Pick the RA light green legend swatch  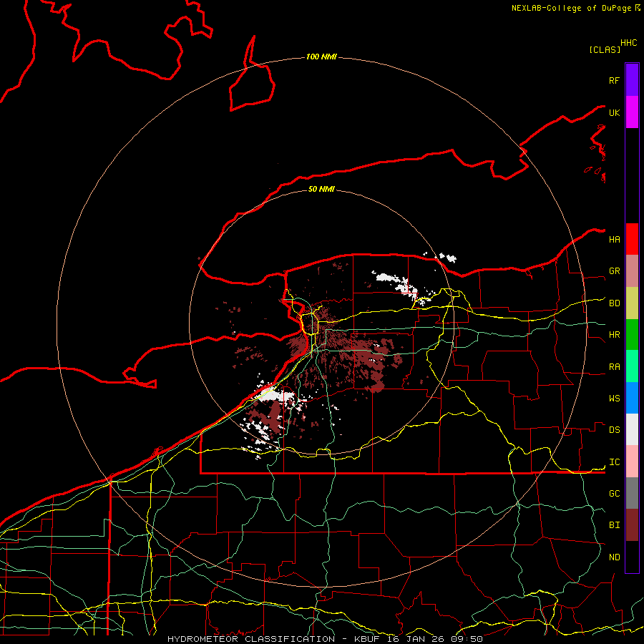(632, 366)
